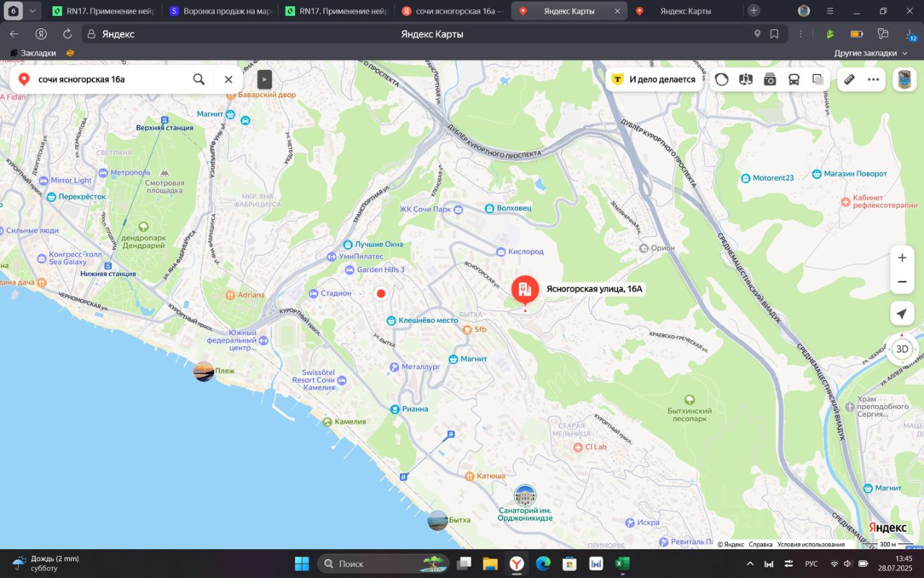Select the Sfb orange food marker

pos(467,329)
